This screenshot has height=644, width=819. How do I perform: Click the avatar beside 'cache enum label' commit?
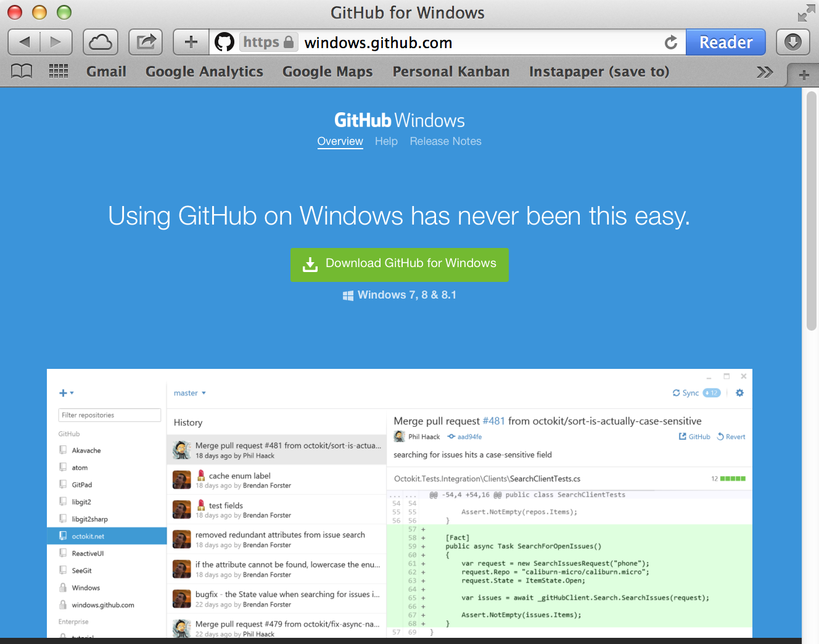pyautogui.click(x=181, y=480)
